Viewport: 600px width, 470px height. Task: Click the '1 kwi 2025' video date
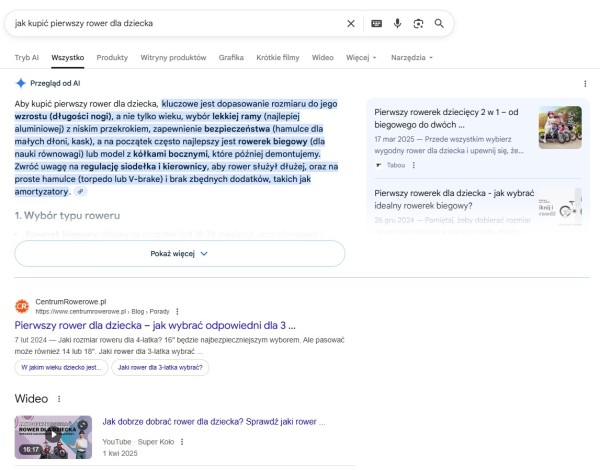click(x=120, y=453)
